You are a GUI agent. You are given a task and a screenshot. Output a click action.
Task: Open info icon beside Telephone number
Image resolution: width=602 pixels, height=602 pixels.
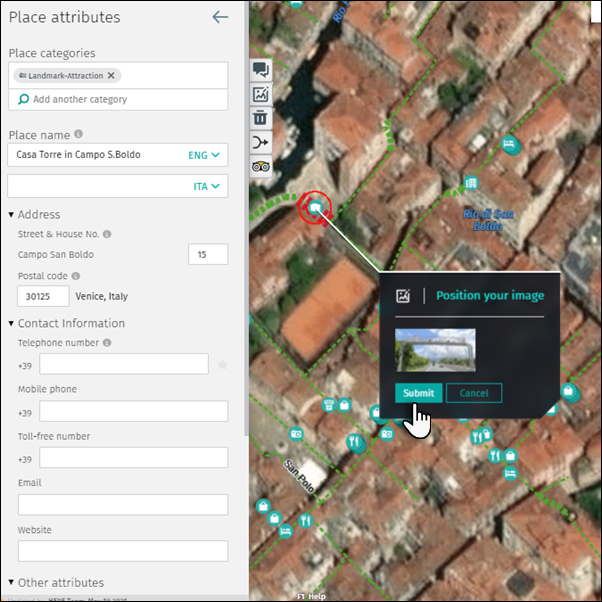107,342
